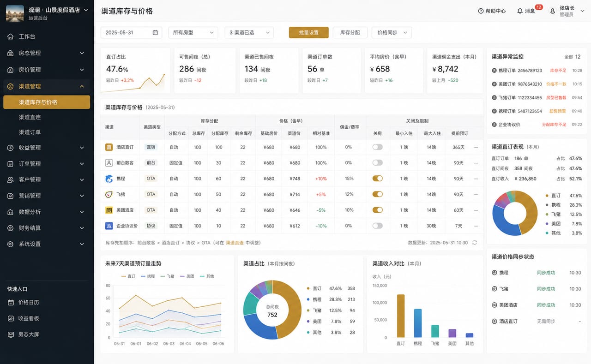Screen dimensions: 591x364
Task: Open 订单管理 menu item
Action: coord(47,164)
